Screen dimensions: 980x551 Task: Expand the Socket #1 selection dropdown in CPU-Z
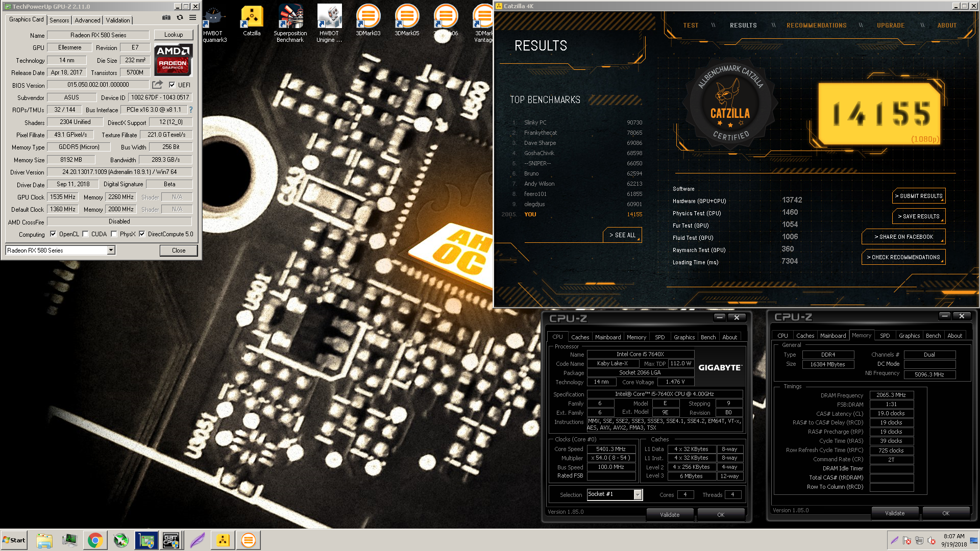click(638, 494)
